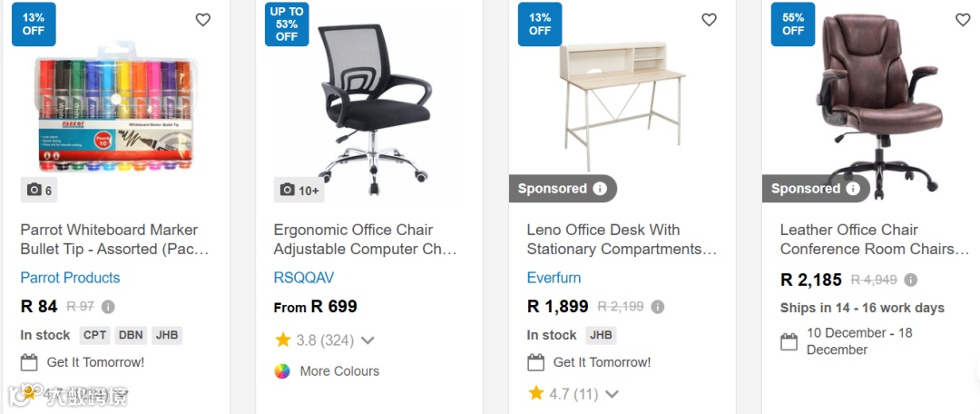Favorite the Ergonomic Office Chair with heart icon

click(456, 20)
